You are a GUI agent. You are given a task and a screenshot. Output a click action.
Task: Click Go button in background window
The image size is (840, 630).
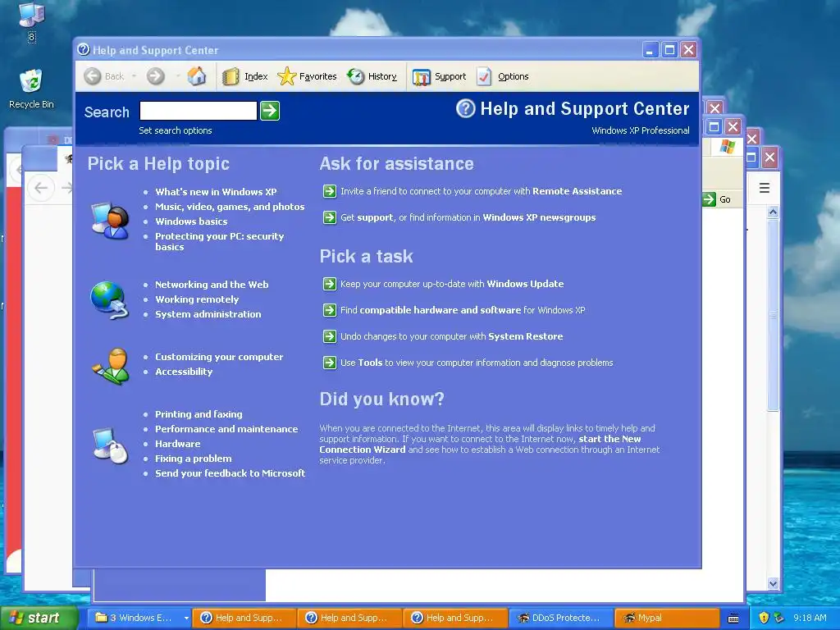point(717,199)
